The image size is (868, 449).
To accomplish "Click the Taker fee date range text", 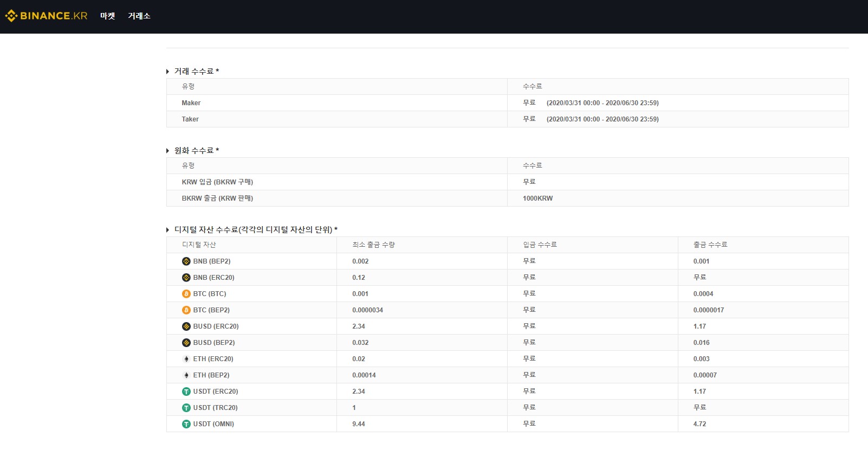I will click(x=603, y=119).
